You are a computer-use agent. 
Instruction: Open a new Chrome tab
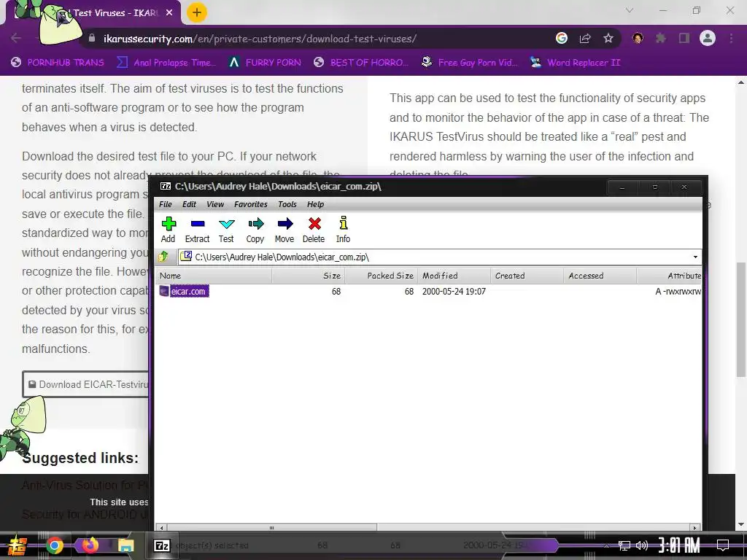coord(197,12)
